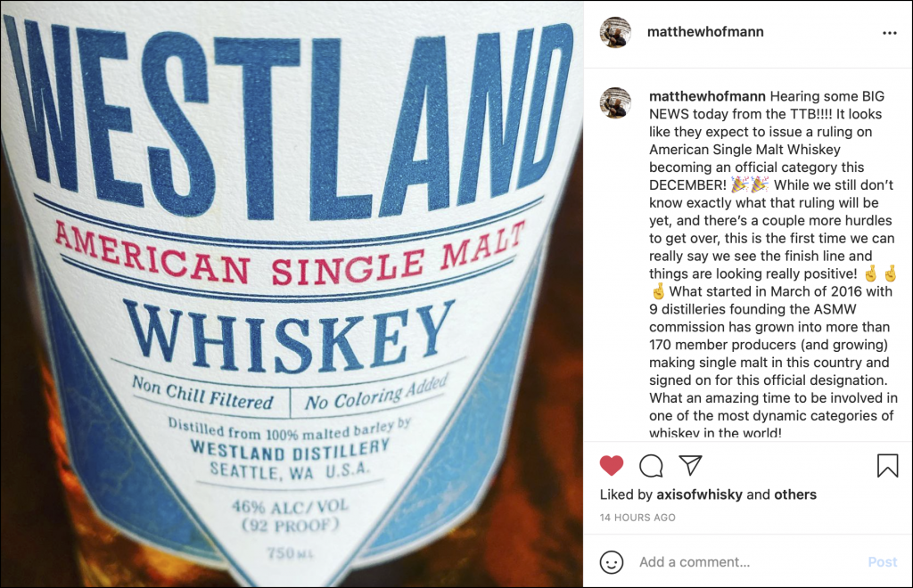Open axisofwhisky profile link

pyautogui.click(x=699, y=494)
